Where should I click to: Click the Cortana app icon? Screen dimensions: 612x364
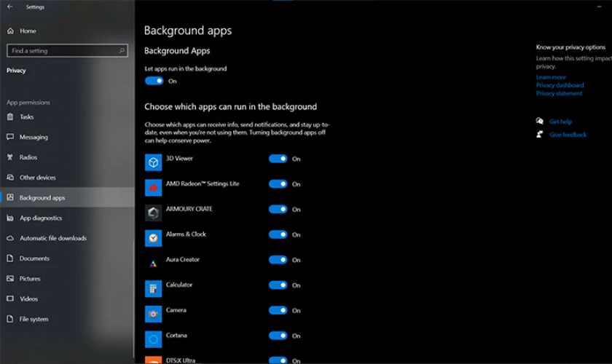click(x=153, y=339)
